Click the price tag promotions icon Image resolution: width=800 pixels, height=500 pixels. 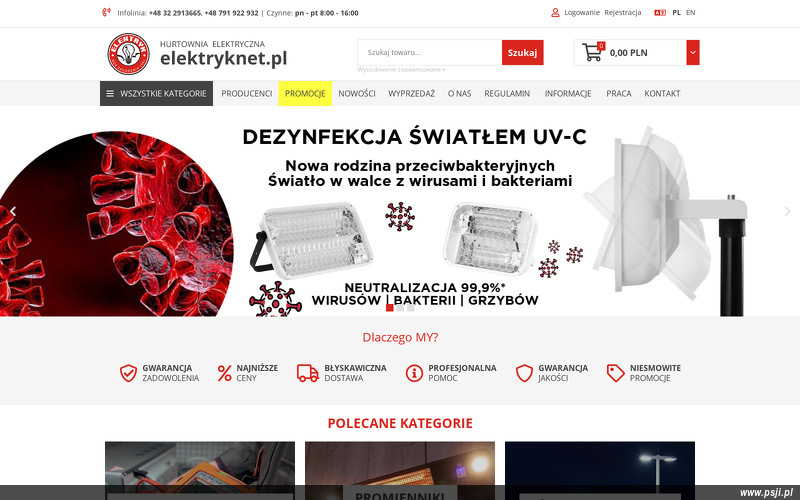[615, 373]
